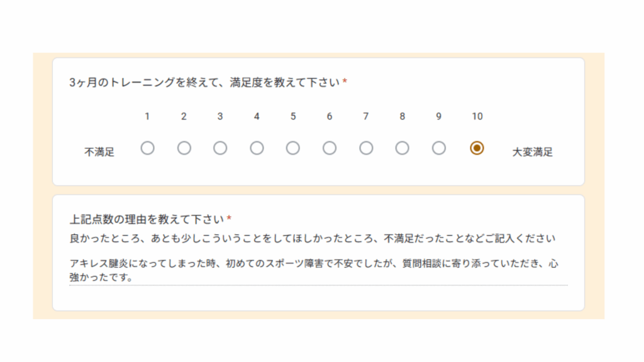Screen dimensions: 644x362
Task: Click the 良かったところ description text
Action: (x=313, y=239)
